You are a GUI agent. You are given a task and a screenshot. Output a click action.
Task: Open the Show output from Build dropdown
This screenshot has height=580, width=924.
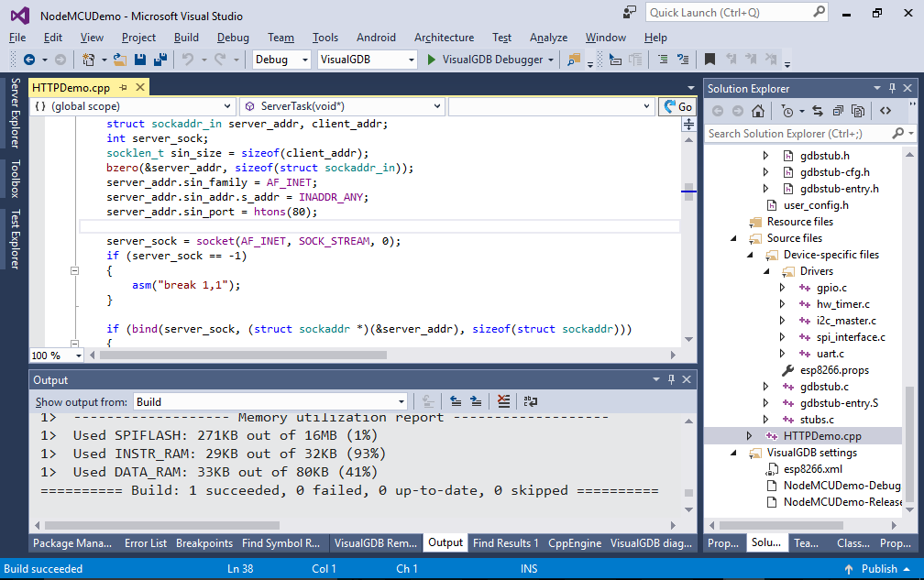[x=270, y=402]
